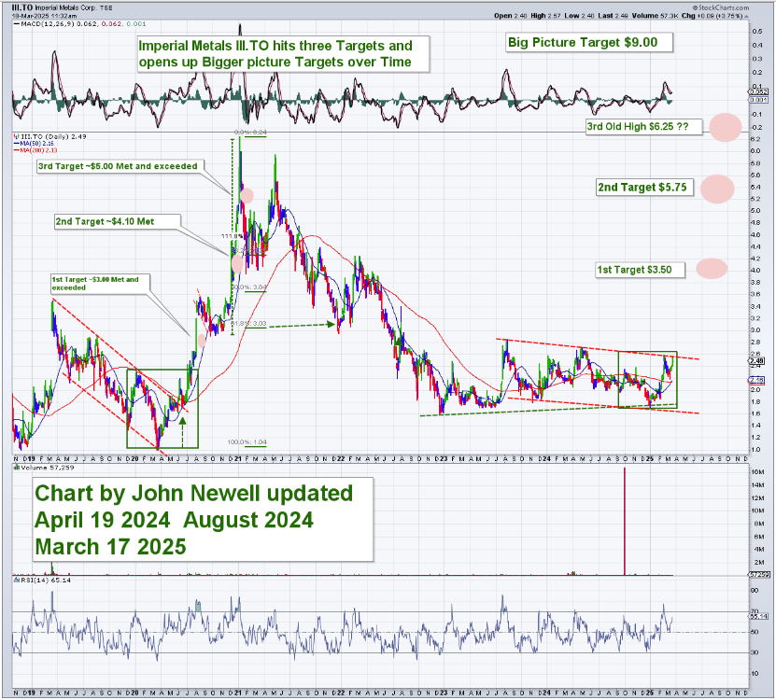
Task: Click the '100.0%: 1.04' Fibonacci label
Action: (x=247, y=442)
